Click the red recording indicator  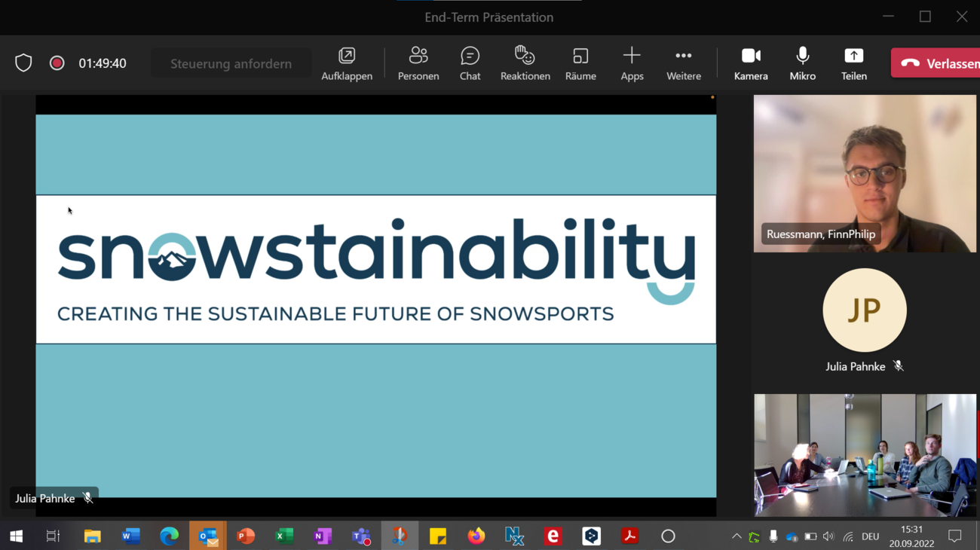(57, 63)
